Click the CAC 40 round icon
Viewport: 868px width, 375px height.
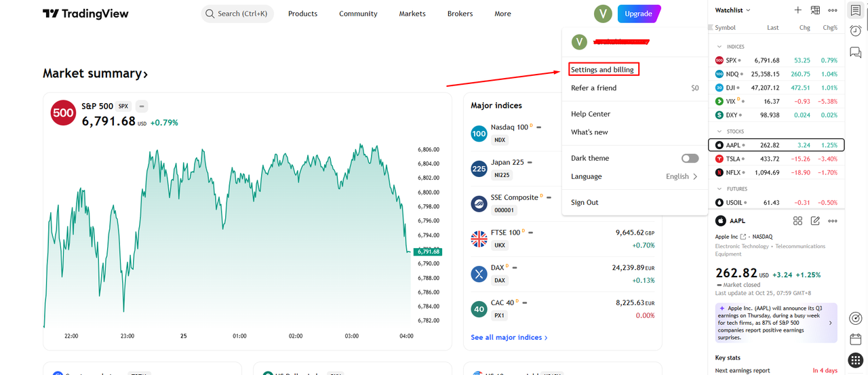coord(479,309)
